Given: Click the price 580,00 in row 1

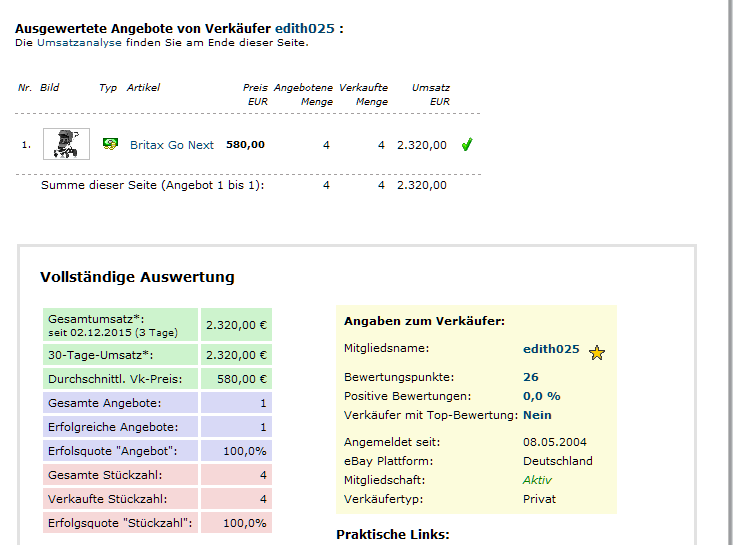Looking at the screenshot, I should tap(245, 145).
